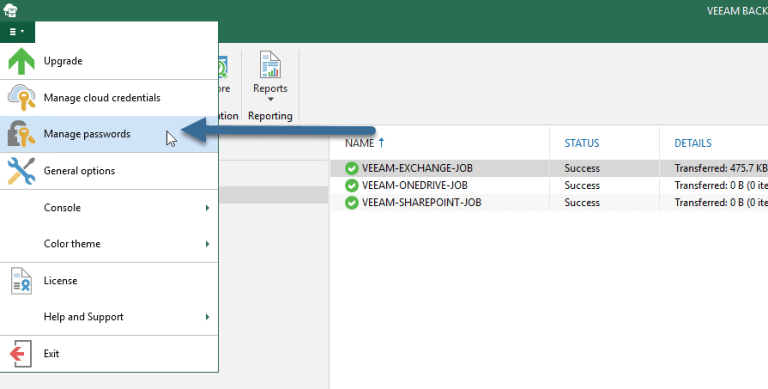Click the Veeam app logo icon
The height and width of the screenshot is (389, 768).
click(x=10, y=10)
